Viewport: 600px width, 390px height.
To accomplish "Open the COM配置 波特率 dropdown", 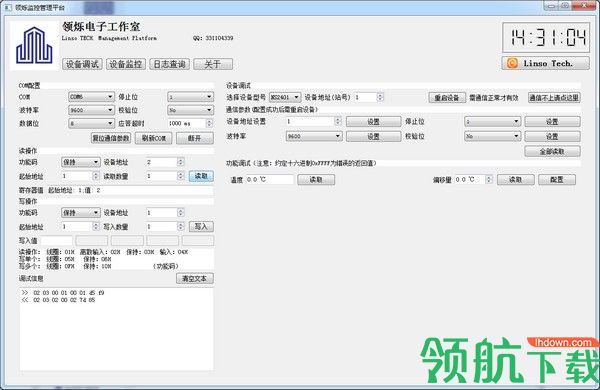I will [91, 110].
